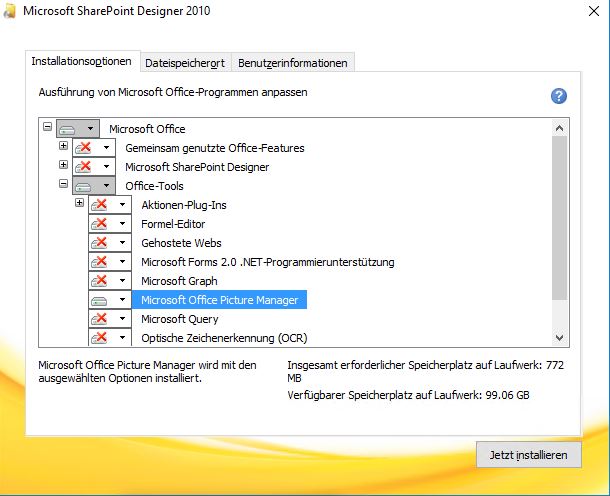Select the Microsoft Office tree label
Image resolution: width=610 pixels, height=496 pixels.
point(147,129)
